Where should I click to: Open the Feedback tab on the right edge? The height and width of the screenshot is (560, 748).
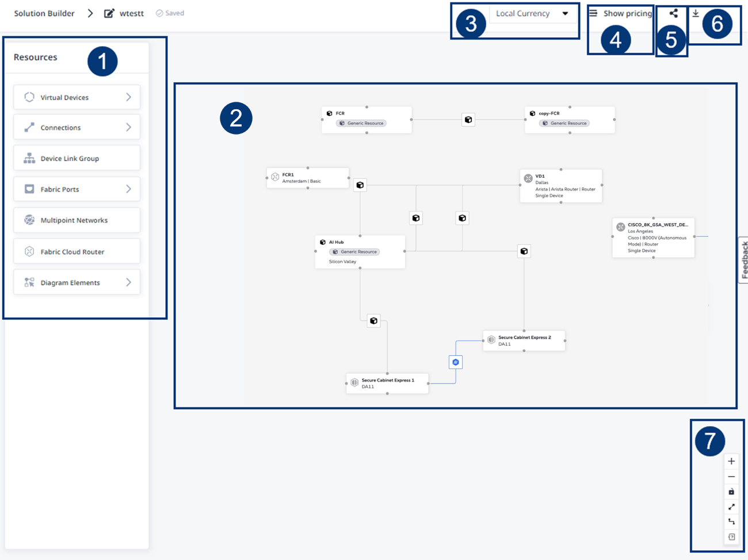tap(744, 256)
